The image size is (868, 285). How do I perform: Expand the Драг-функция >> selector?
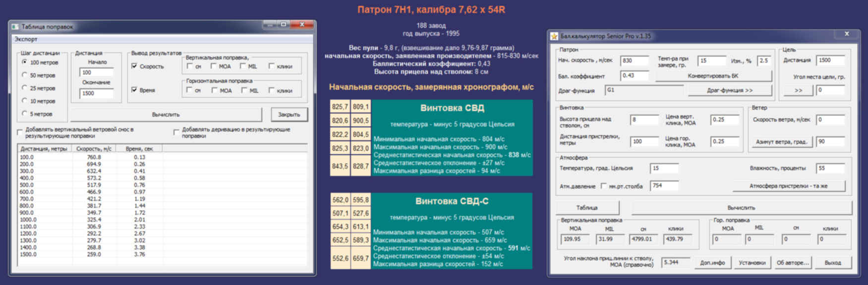tap(730, 91)
